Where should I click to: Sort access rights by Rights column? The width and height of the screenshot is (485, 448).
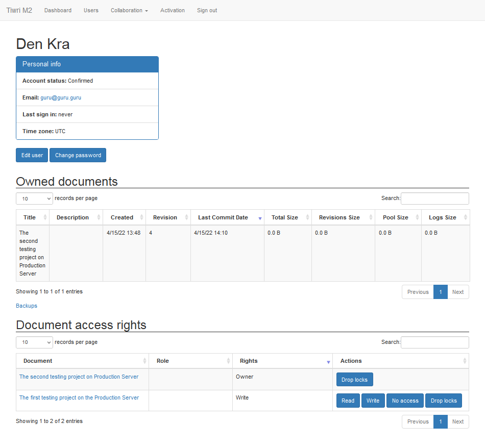tap(282, 361)
